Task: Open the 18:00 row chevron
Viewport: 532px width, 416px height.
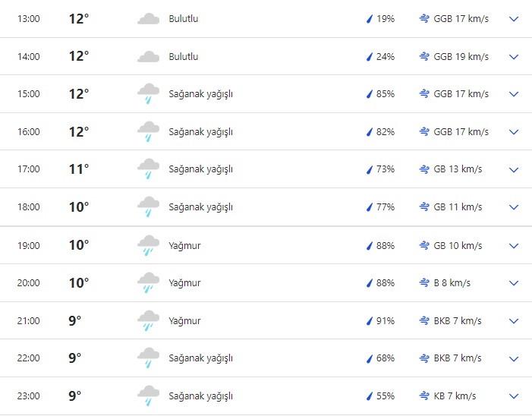Action: pyautogui.click(x=514, y=207)
